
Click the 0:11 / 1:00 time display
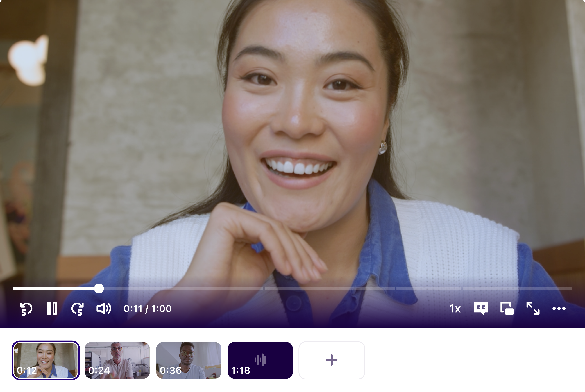point(147,309)
